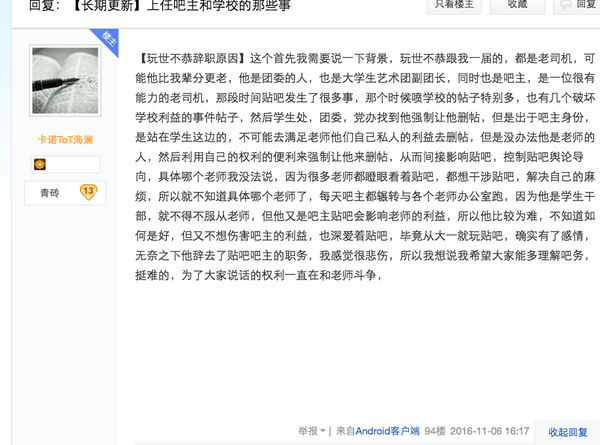600x445 pixels.
Task: Open user profile 卡诺ToT海渊
Action: click(65, 140)
